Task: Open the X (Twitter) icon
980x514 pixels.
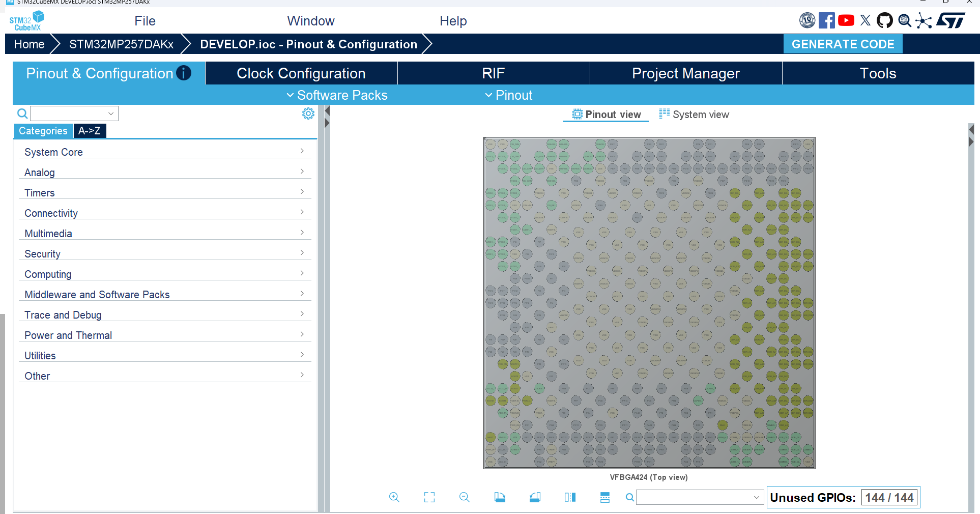Action: coord(865,20)
